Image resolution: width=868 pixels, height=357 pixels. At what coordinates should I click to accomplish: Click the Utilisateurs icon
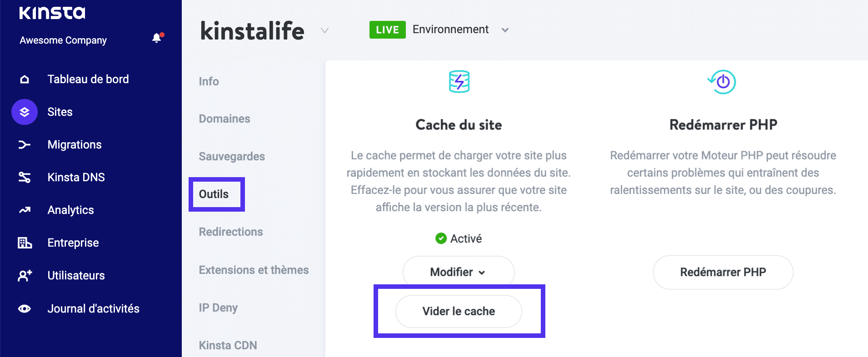[24, 275]
